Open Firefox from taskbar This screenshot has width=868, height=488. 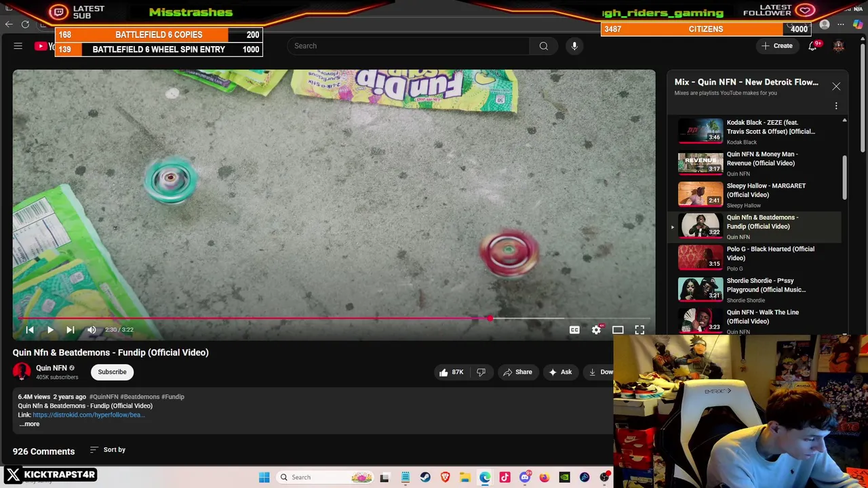point(545,477)
